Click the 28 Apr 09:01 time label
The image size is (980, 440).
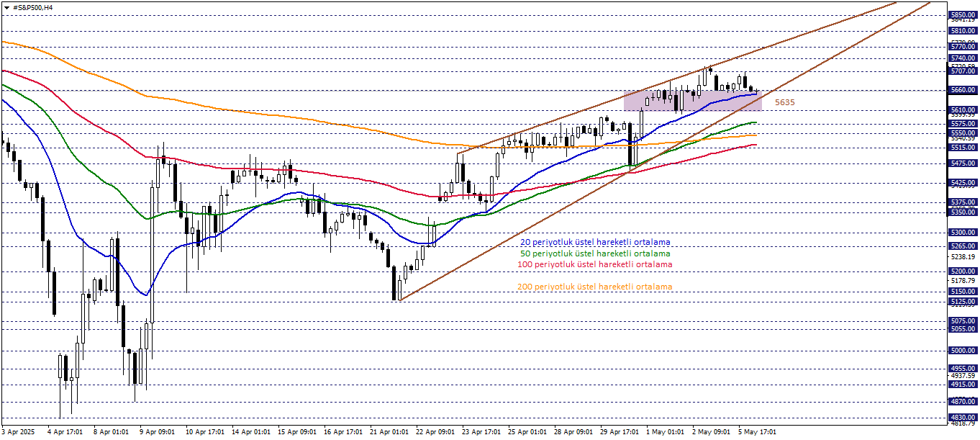pyautogui.click(x=572, y=432)
